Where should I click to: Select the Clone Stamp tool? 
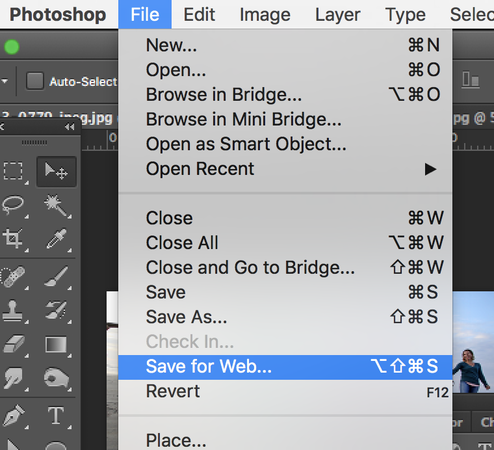coord(13,310)
